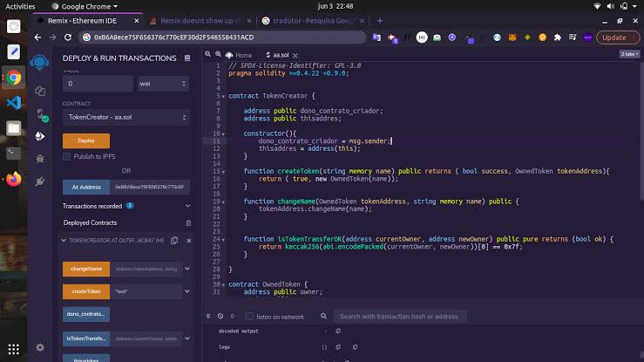
Task: Open Firefox from the Ubuntu dock
Action: pyautogui.click(x=14, y=179)
